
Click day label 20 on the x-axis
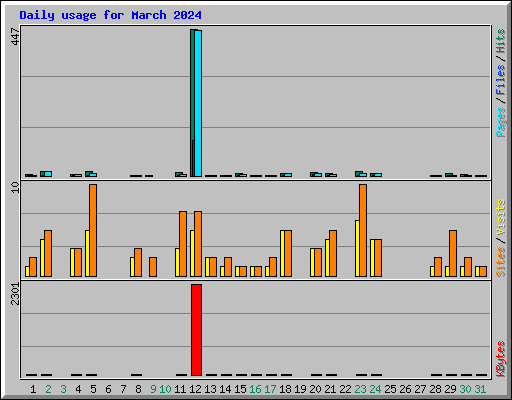[x=315, y=389]
